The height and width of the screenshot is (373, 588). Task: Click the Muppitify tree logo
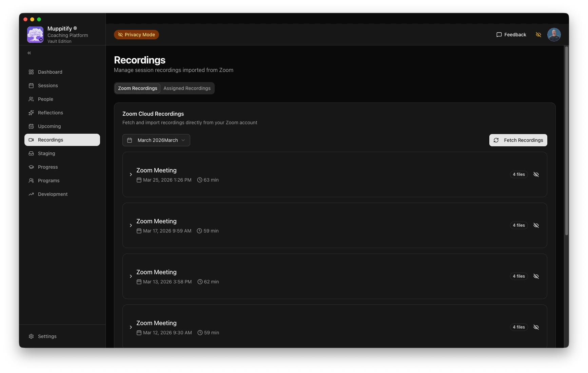point(35,35)
